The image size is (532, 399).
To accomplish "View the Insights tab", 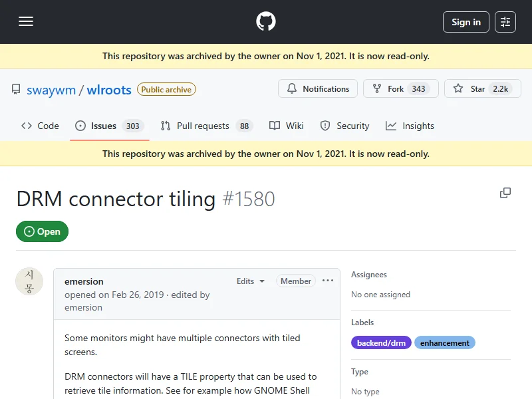I will point(410,126).
